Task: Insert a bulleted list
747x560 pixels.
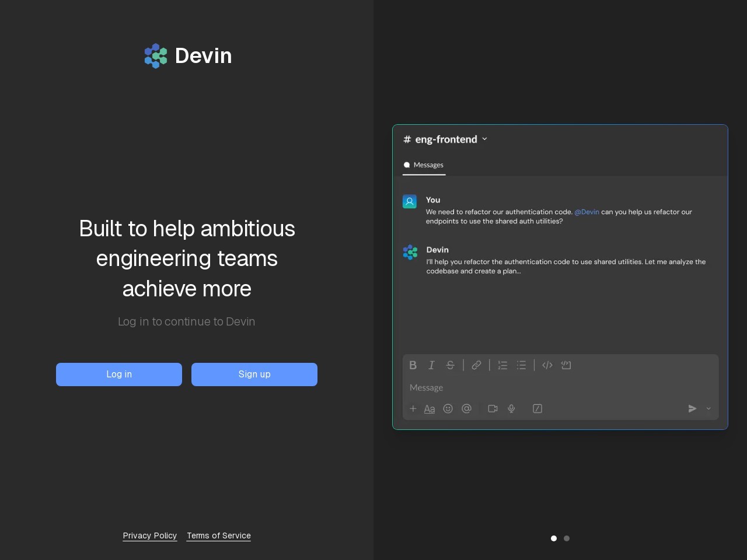Action: (521, 365)
